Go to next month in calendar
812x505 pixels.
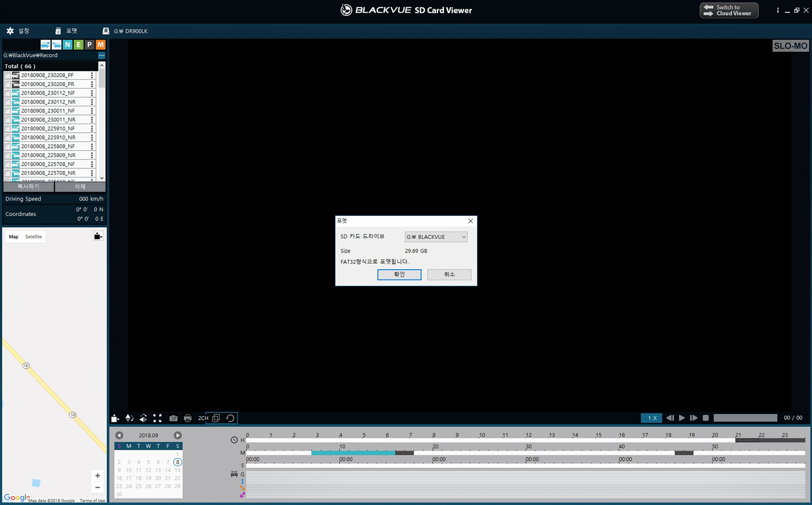[178, 436]
